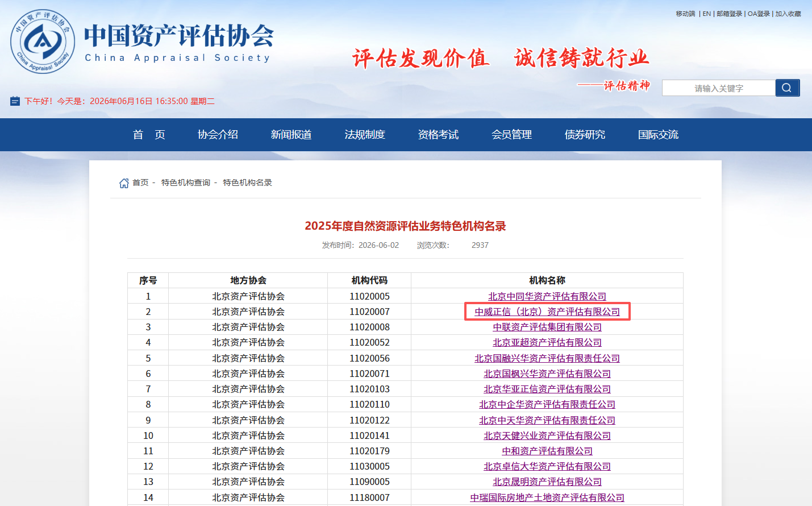Select 国际交流 in the navigation bar
Screen dimensions: 812x506
[658, 135]
